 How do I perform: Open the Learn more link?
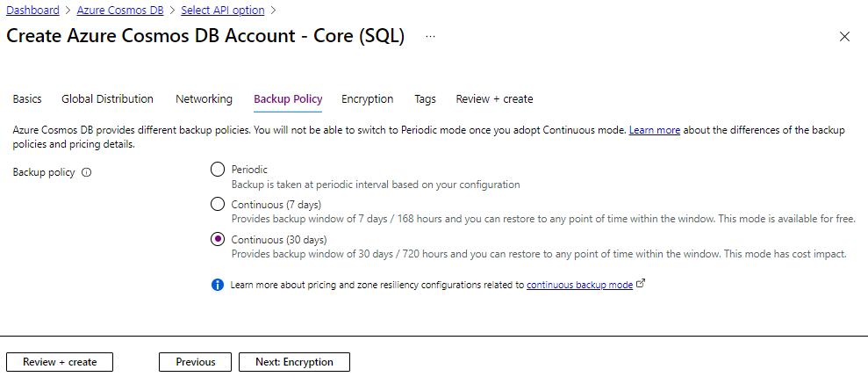click(x=654, y=130)
